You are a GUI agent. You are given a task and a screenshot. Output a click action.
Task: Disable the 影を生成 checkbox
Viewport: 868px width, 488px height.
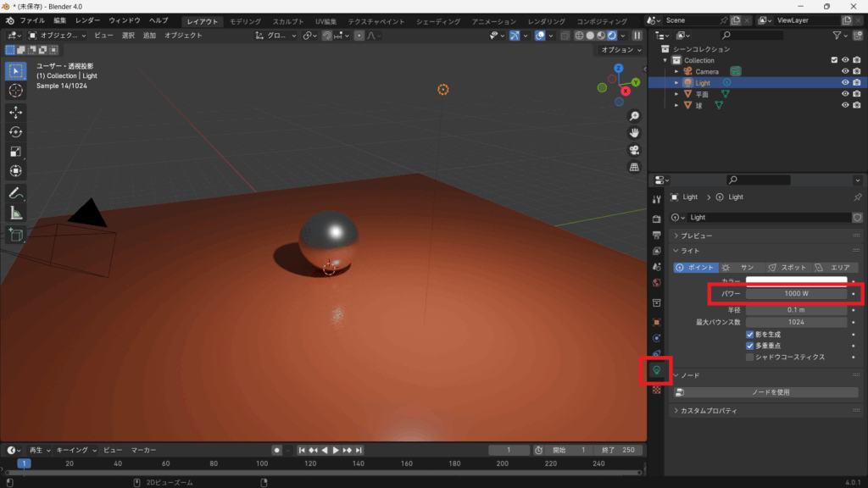coord(749,335)
